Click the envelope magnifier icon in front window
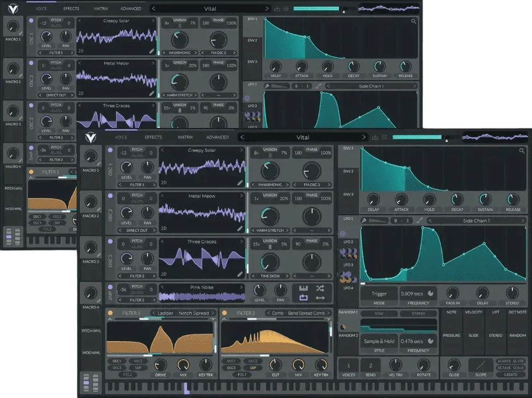 coord(522,151)
